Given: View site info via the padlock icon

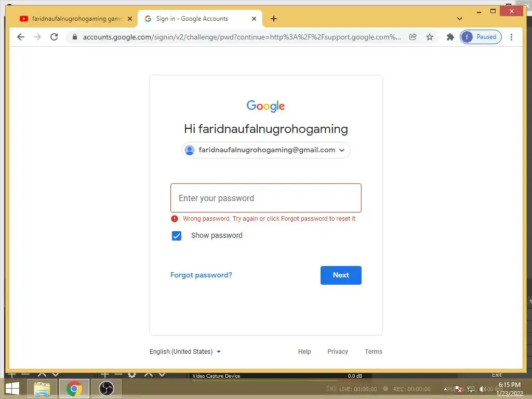Looking at the screenshot, I should point(75,37).
